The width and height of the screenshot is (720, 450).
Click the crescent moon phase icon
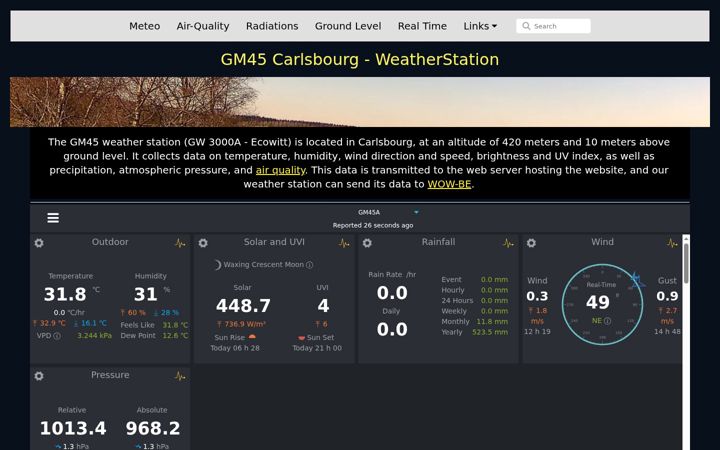click(x=218, y=265)
